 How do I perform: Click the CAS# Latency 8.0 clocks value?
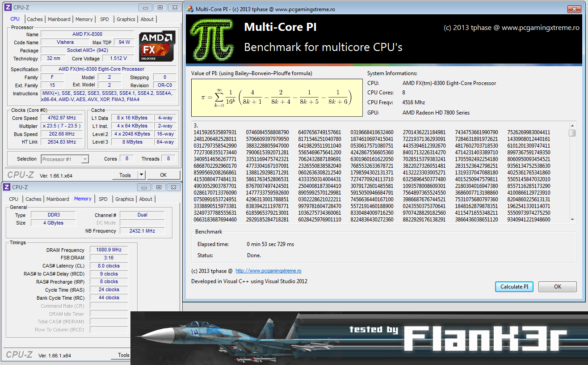pyautogui.click(x=109, y=266)
